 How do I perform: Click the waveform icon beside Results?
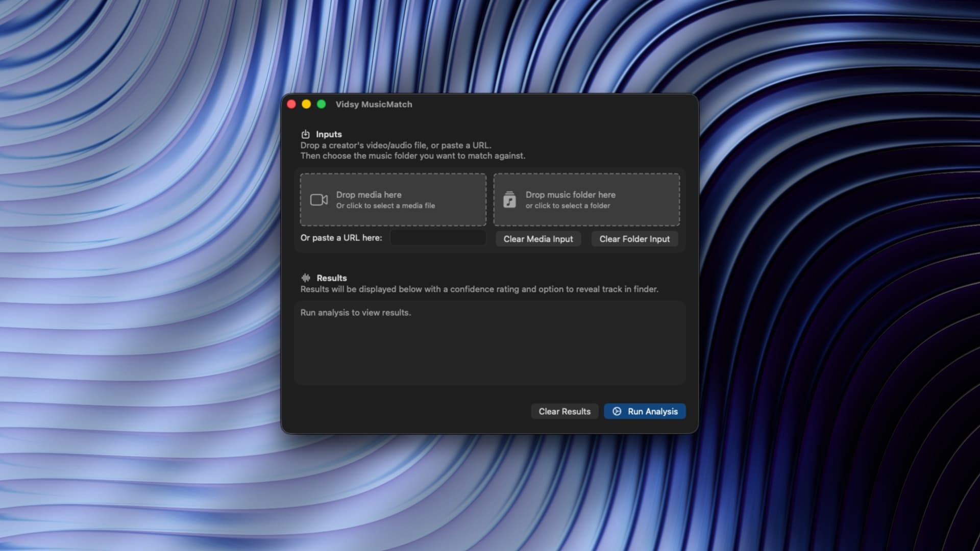(306, 278)
